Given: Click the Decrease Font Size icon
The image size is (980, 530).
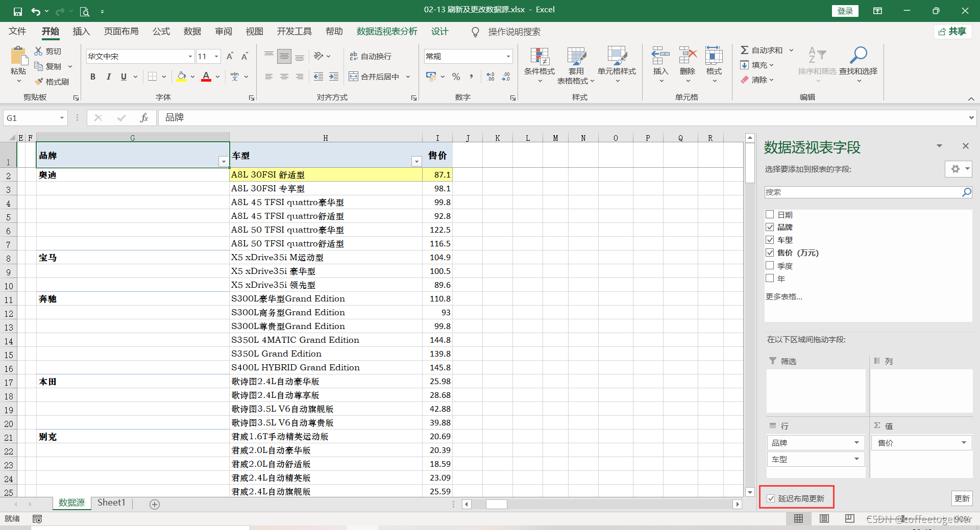Looking at the screenshot, I should [x=245, y=56].
